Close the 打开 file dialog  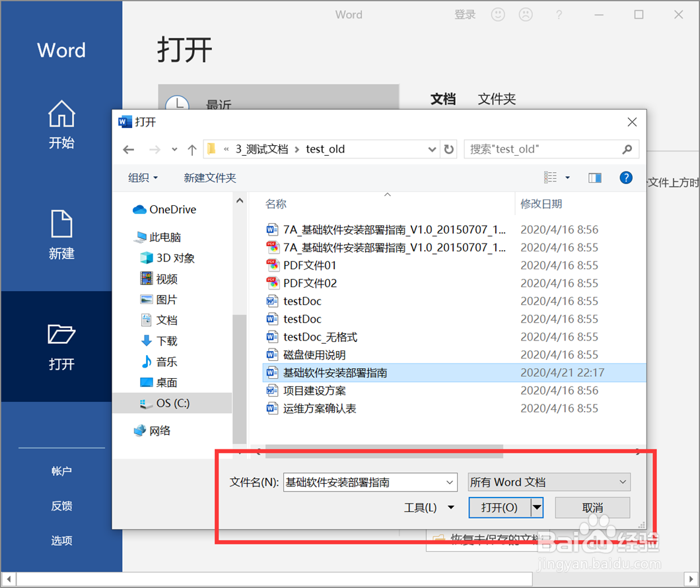click(x=632, y=122)
